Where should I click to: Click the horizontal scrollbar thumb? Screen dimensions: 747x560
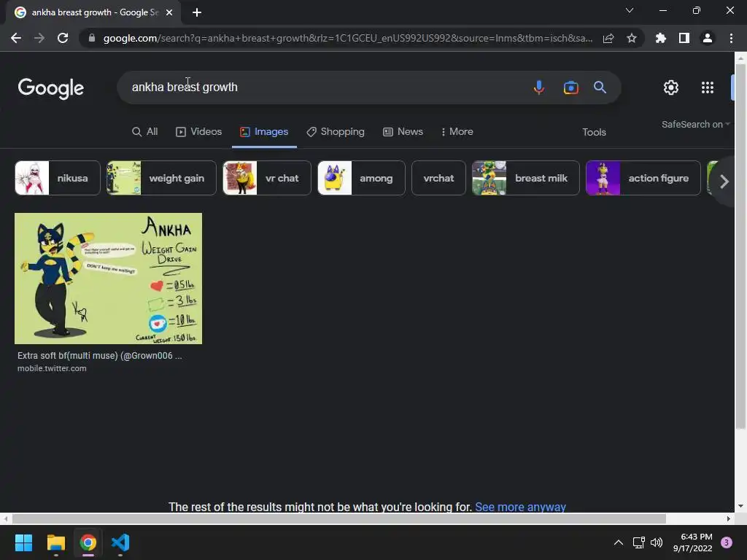338,518
